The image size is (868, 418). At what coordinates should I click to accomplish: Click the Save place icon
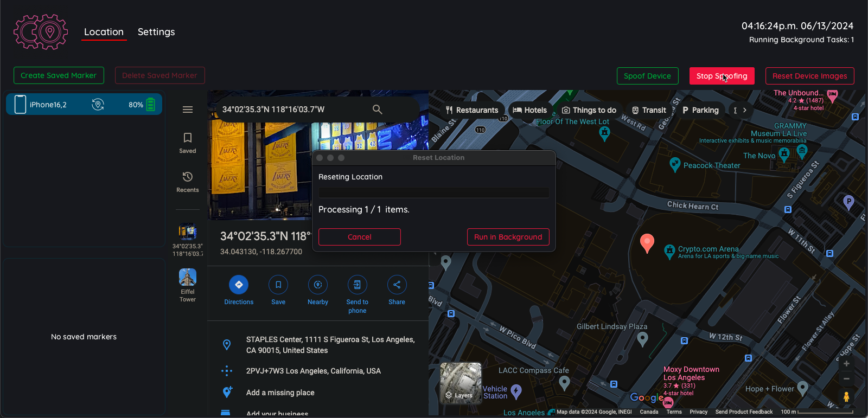tap(278, 285)
